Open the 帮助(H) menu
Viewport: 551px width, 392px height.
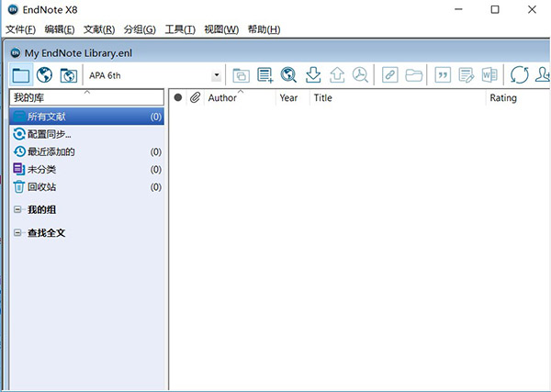pos(264,29)
